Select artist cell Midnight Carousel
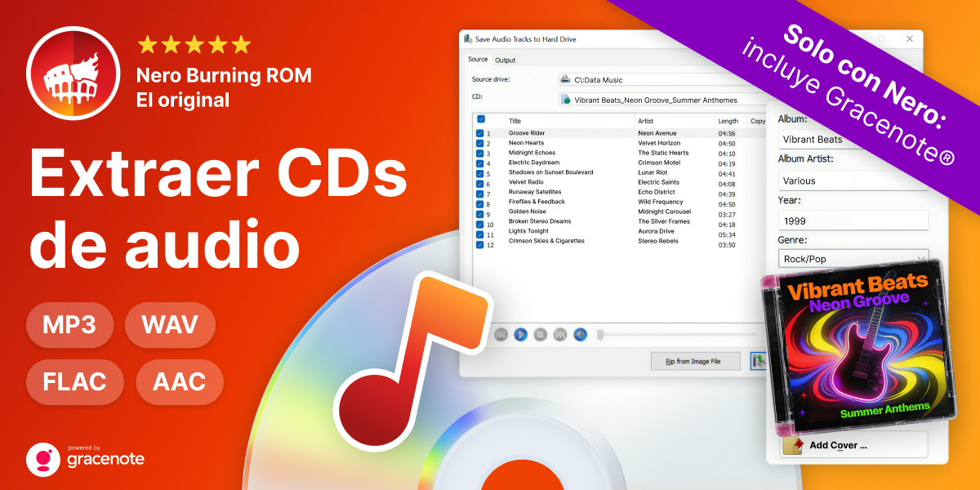The height and width of the screenshot is (490, 980). click(664, 212)
